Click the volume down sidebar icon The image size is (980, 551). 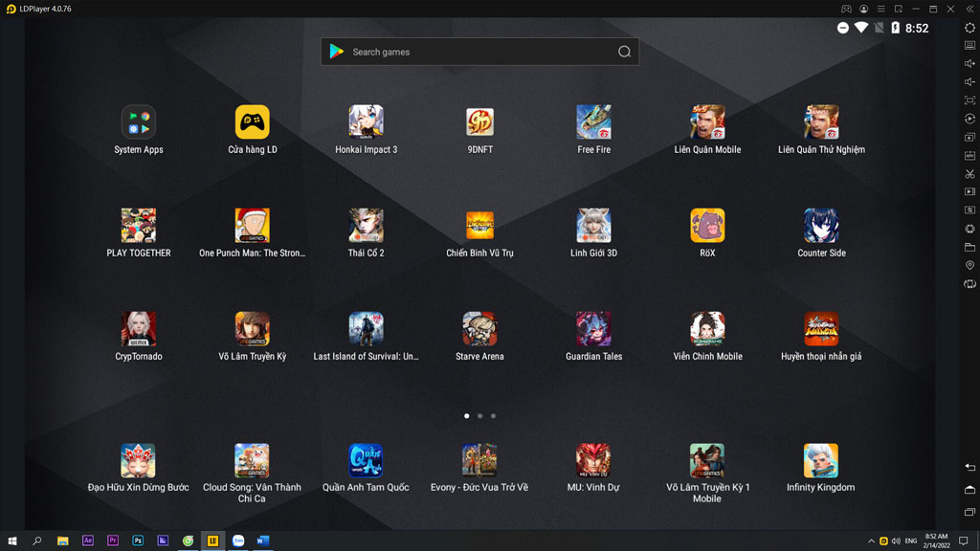pos(969,82)
